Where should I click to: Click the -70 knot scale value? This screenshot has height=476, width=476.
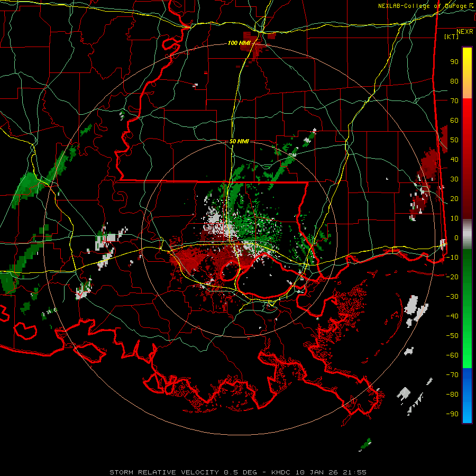pyautogui.click(x=452, y=375)
